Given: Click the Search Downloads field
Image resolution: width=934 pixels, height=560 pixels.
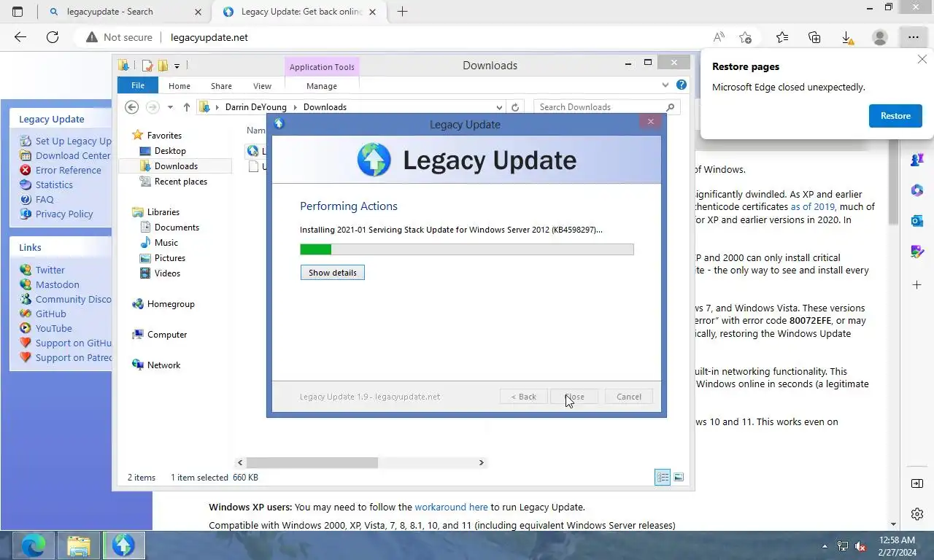Looking at the screenshot, I should (x=607, y=107).
